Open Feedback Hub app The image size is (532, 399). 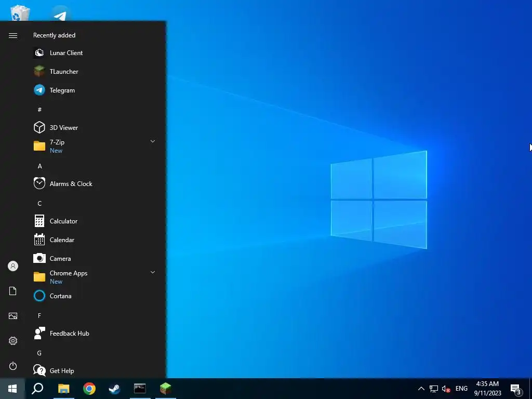[96, 334]
